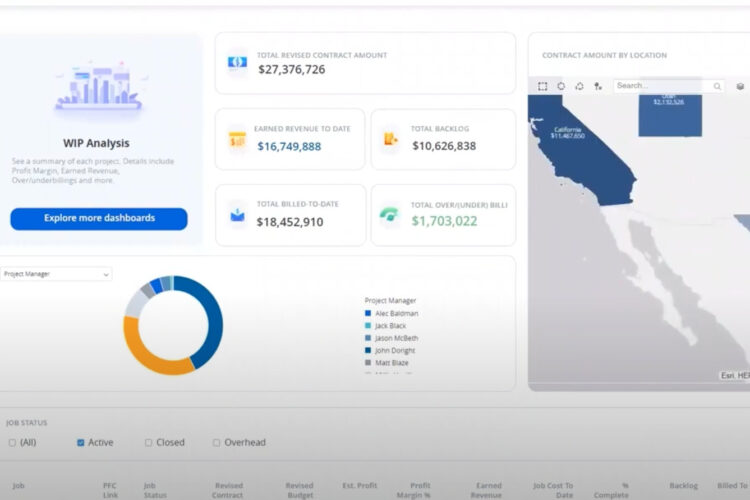Click the Total Revised Contract Amount icon
Viewport: 750px width, 500px height.
237,62
